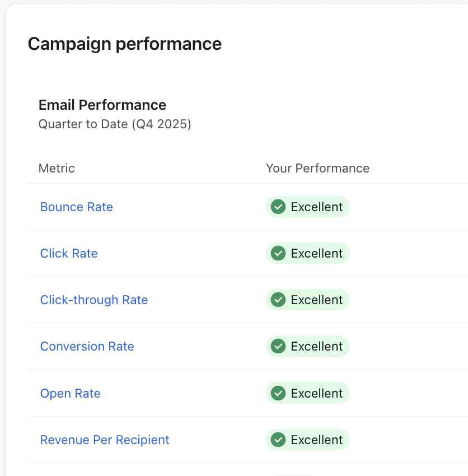Click the checkmark icon for Click-through Rate

278,300
